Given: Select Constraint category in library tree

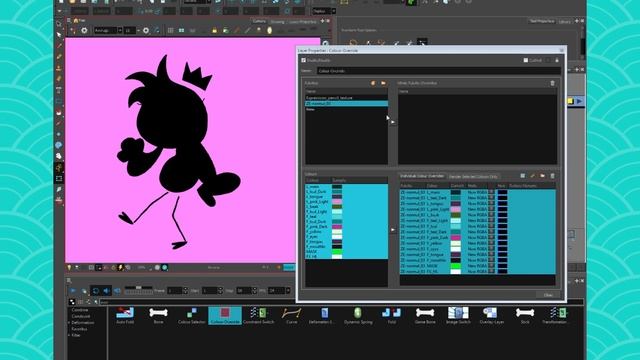Looking at the screenshot, I should [81, 316].
